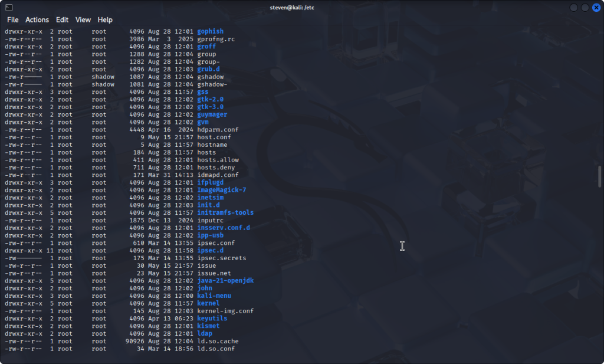604x364 pixels.
Task: Click the initramfs-tools directory name
Action: coord(225,212)
